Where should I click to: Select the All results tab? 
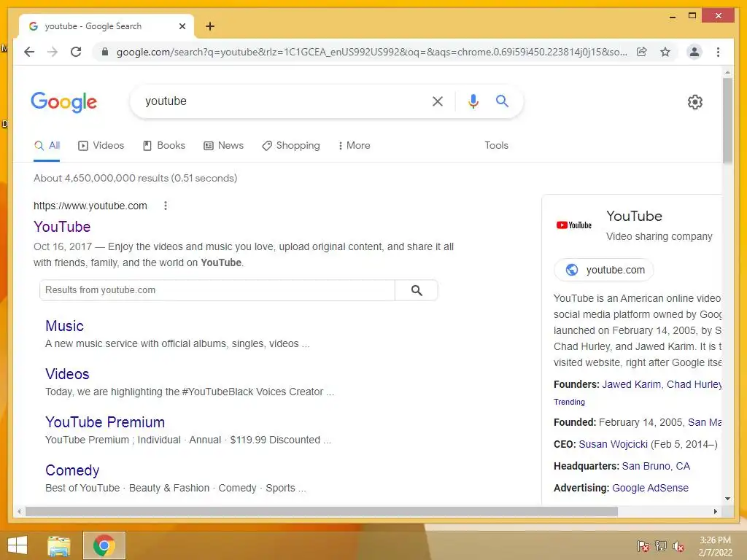pos(47,146)
